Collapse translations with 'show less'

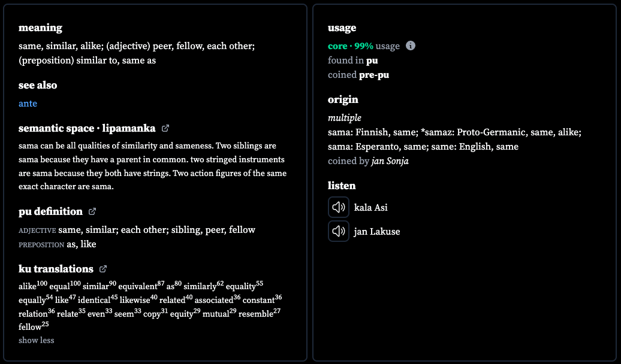click(37, 340)
